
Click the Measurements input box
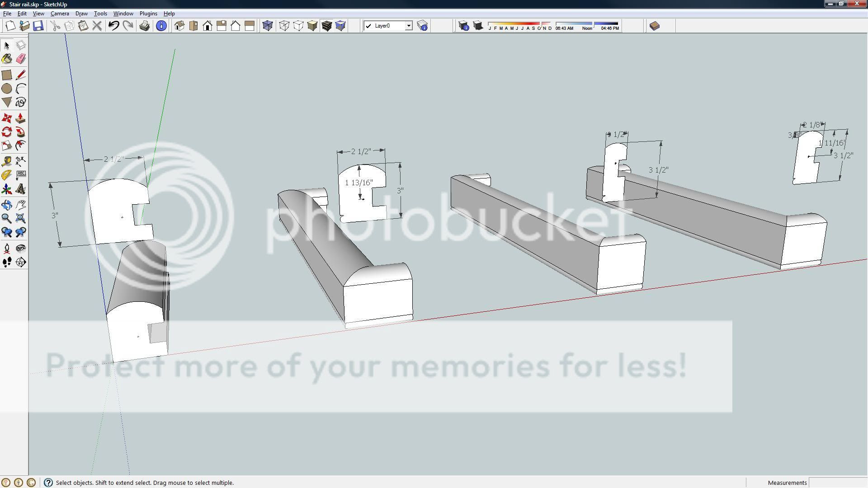838,483
